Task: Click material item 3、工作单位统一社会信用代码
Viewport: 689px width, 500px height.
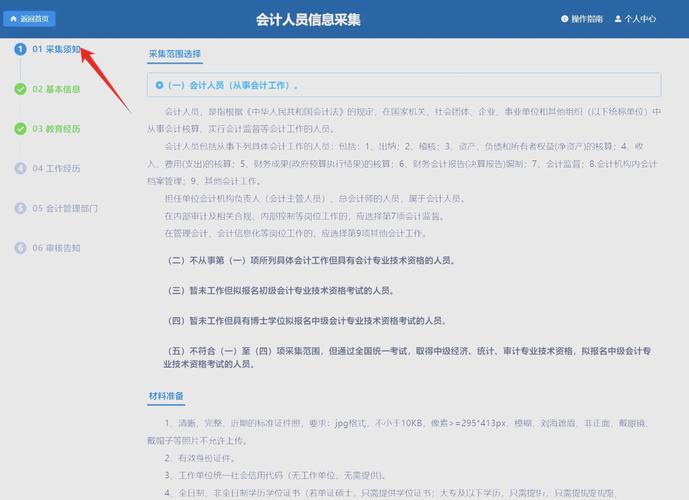Action: tap(276, 475)
